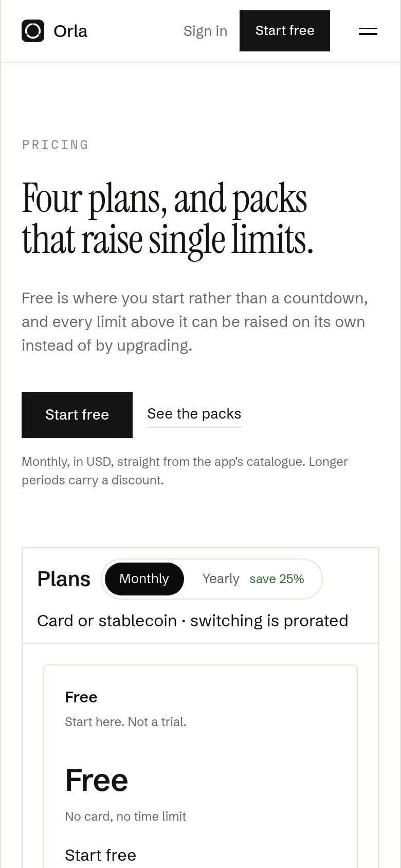
Task: Follow the See the packs link
Action: click(194, 414)
